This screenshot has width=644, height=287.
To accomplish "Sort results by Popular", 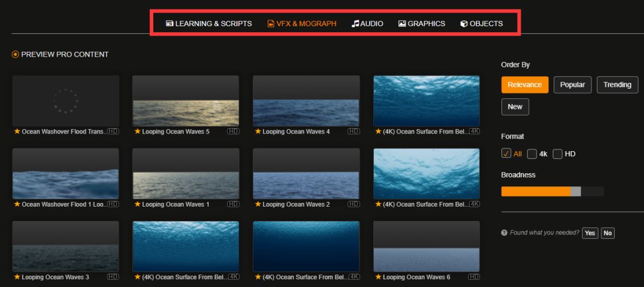I will pos(572,85).
